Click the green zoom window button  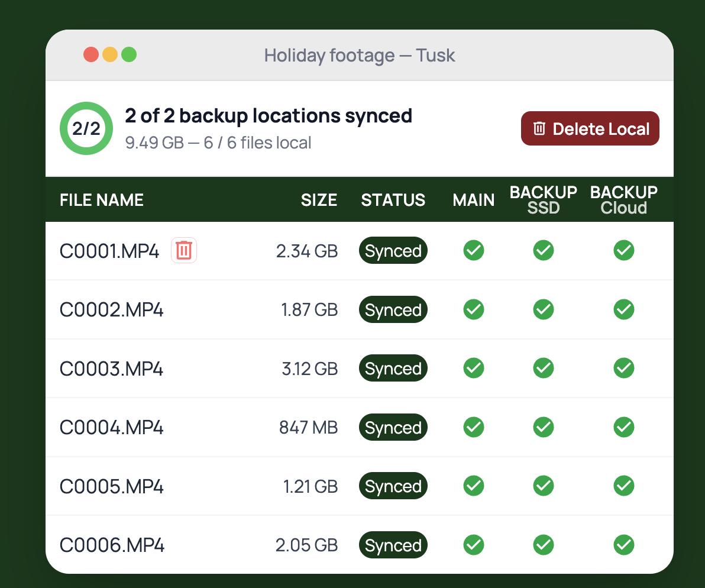(x=129, y=55)
